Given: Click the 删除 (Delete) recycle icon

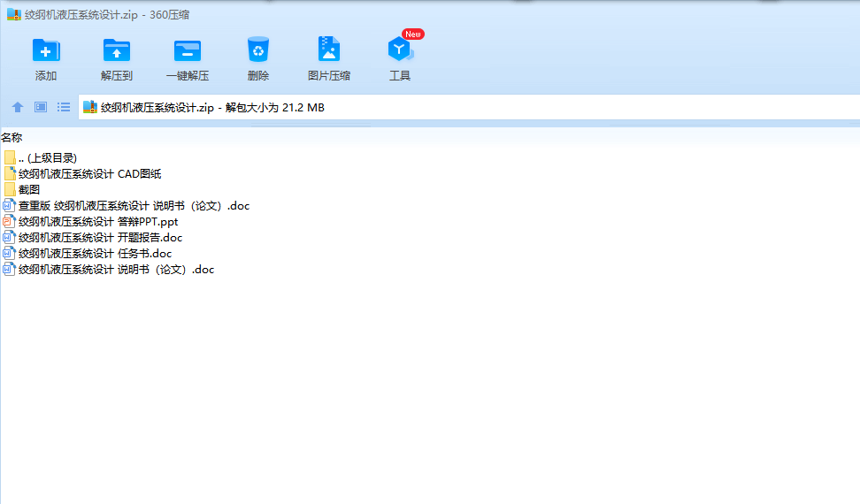Looking at the screenshot, I should [x=258, y=50].
